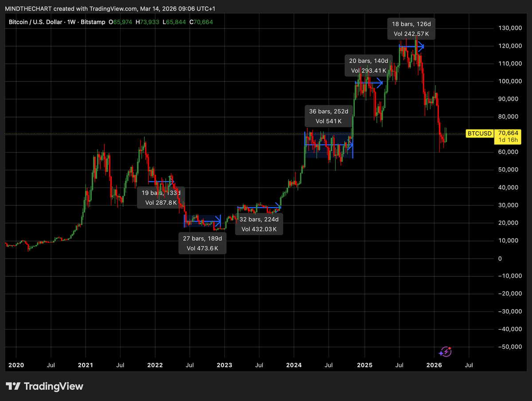
Task: Open the TradingView AI spark icon with red notification
Action: (x=445, y=352)
